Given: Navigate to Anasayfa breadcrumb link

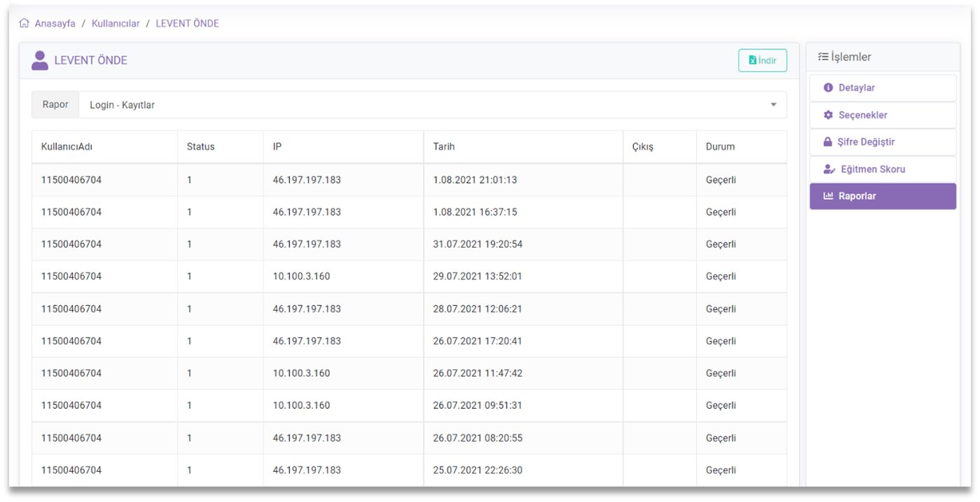Looking at the screenshot, I should (x=55, y=23).
